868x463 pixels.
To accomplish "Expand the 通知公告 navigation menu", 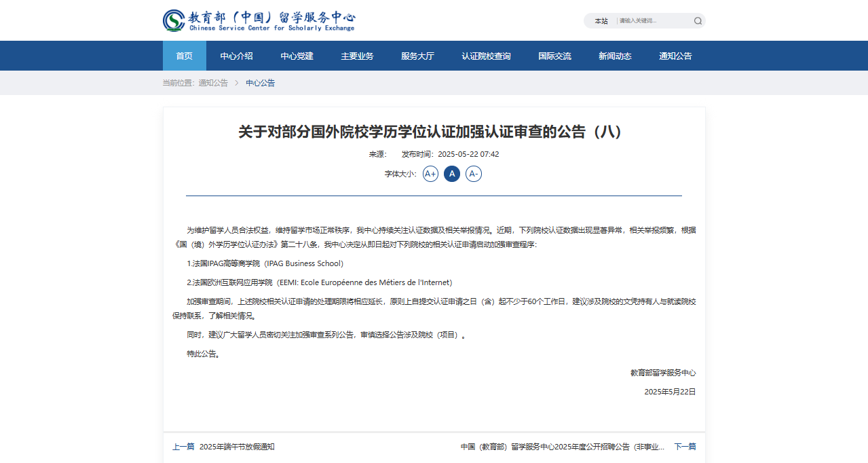I will tap(675, 56).
